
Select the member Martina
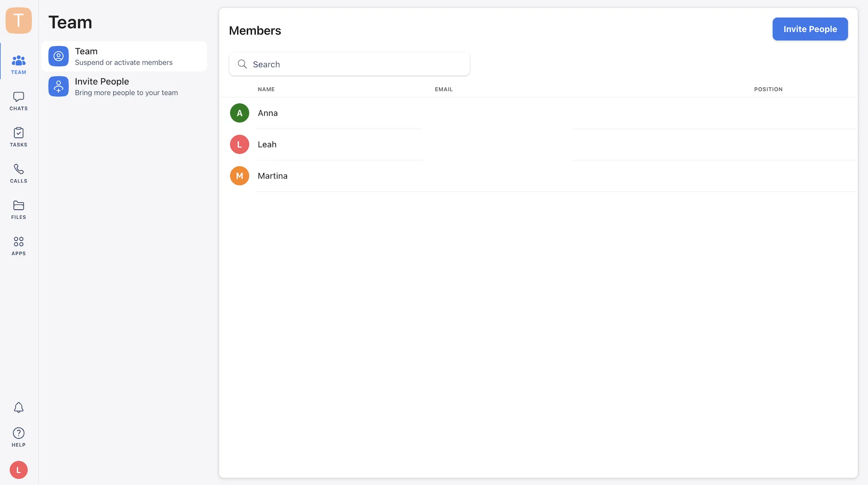coord(272,176)
